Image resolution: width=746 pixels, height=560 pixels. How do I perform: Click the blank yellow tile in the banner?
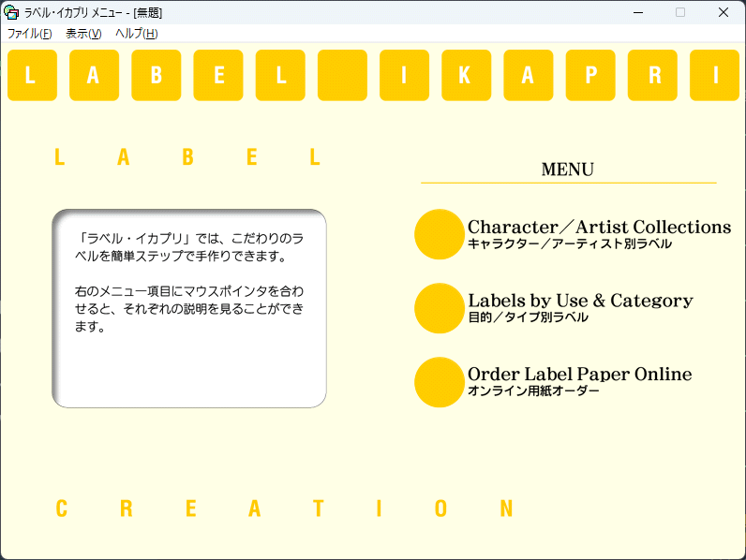click(x=342, y=75)
